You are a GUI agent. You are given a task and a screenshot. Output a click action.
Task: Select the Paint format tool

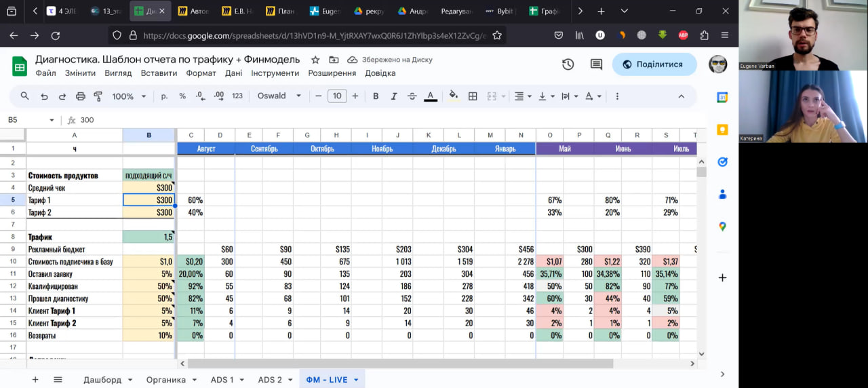point(98,96)
